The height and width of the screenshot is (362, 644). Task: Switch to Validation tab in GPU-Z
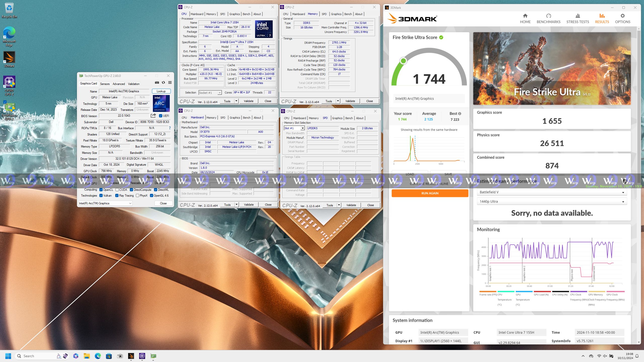(x=134, y=84)
